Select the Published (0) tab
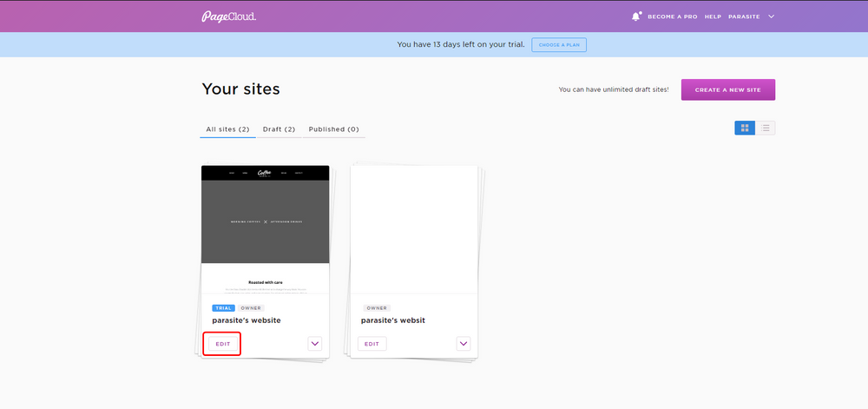Viewport: 868px width, 409px height. [334, 129]
